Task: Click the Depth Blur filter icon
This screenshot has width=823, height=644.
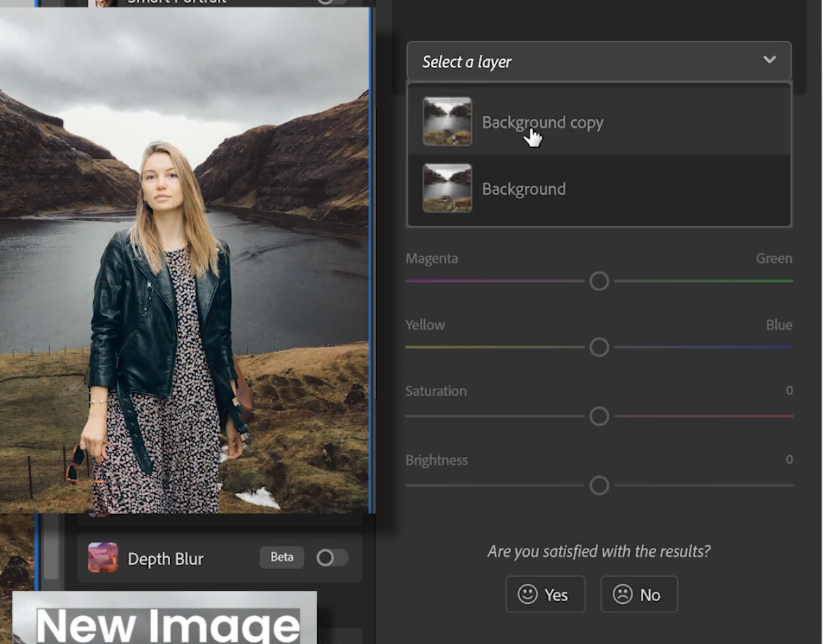Action: pos(103,558)
